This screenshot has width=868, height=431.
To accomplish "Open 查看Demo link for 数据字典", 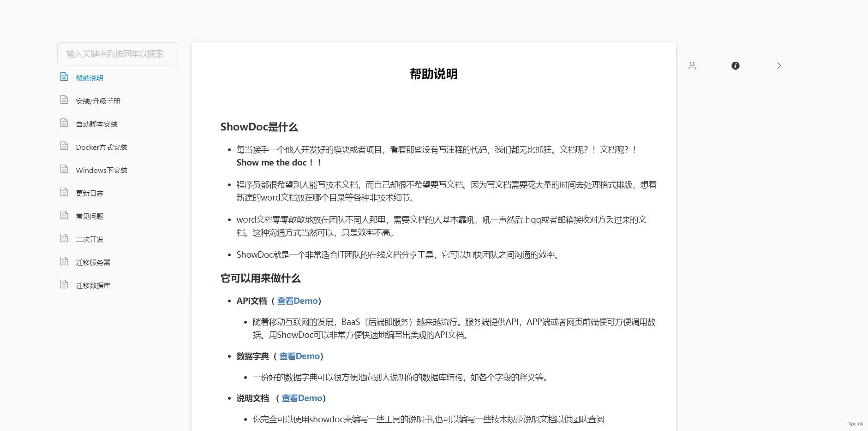I will (299, 356).
